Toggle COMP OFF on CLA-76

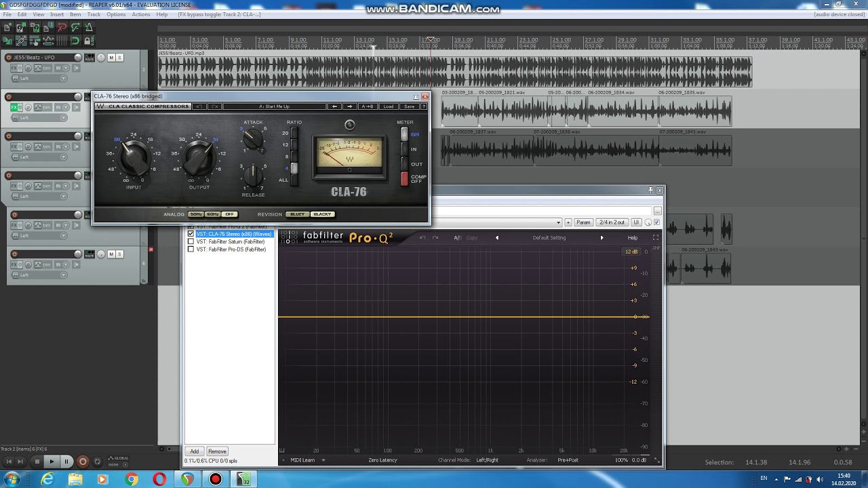click(405, 179)
